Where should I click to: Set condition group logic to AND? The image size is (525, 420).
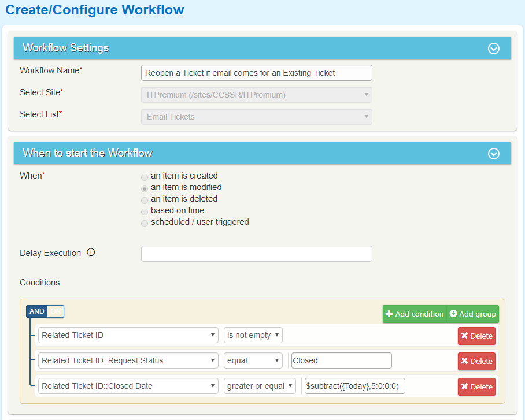(x=36, y=311)
